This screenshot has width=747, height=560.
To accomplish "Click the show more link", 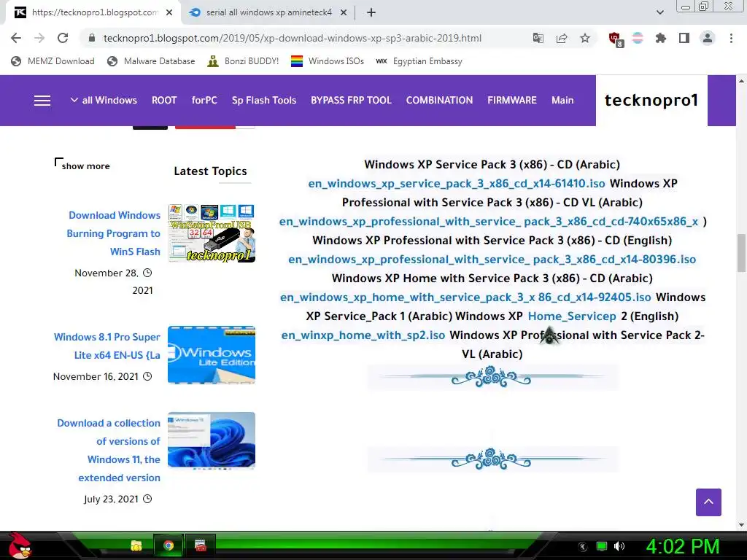I will pyautogui.click(x=85, y=166).
